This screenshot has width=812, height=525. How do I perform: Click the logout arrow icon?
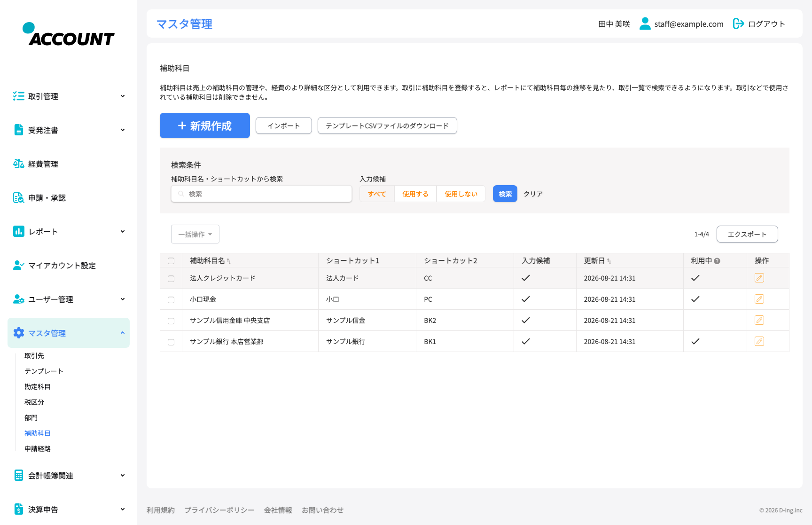pyautogui.click(x=738, y=24)
